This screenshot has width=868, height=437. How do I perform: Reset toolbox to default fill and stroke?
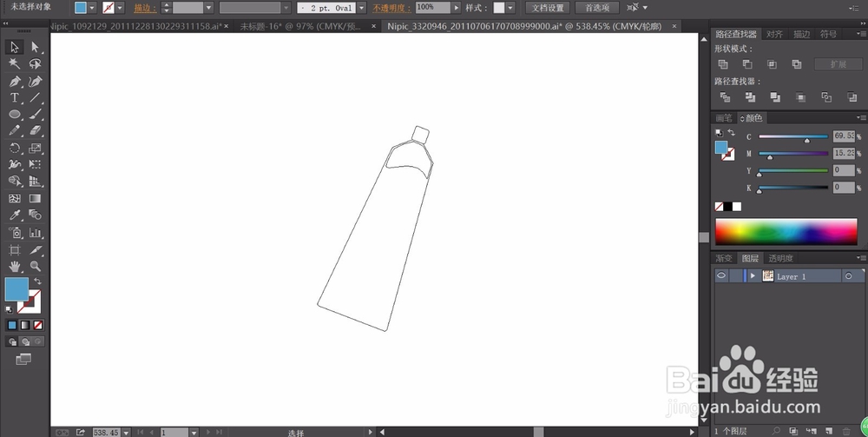pyautogui.click(x=9, y=309)
